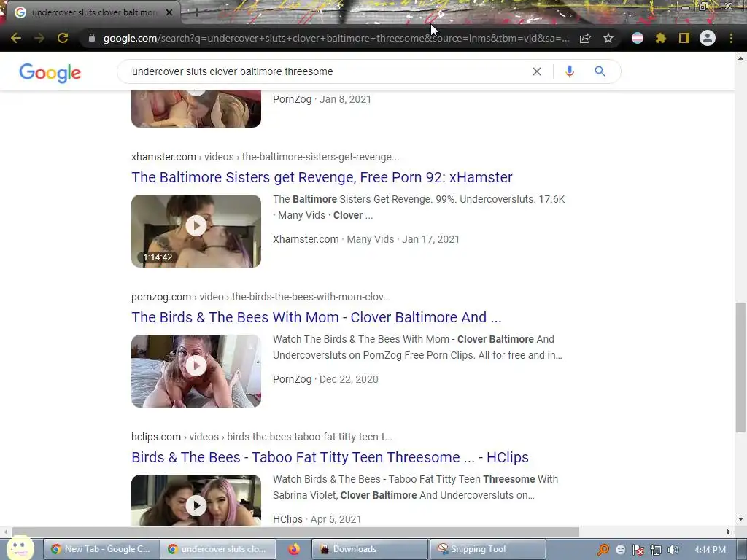747x560 pixels.
Task: Open the Extensions puzzle piece icon
Action: [660, 38]
